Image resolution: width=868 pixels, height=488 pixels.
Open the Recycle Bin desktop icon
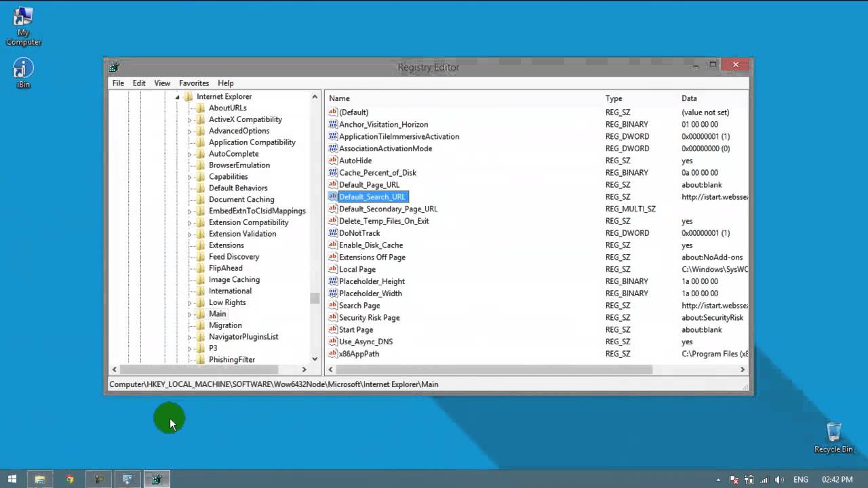[x=833, y=438]
